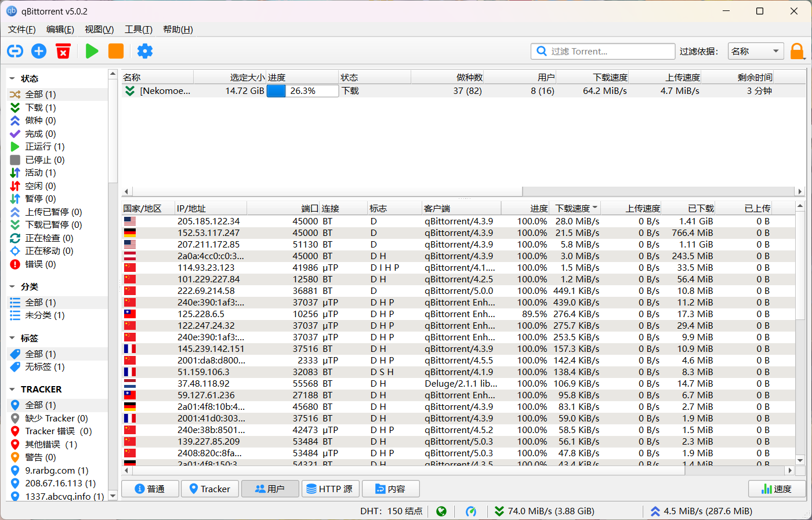Select the 错误 (0) status filter

point(58,264)
